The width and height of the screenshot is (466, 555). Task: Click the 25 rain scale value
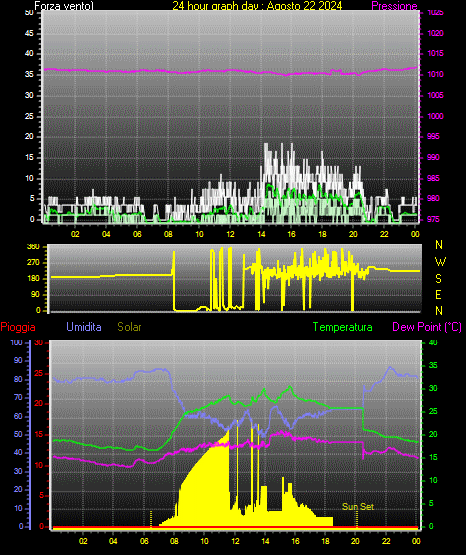(38, 373)
